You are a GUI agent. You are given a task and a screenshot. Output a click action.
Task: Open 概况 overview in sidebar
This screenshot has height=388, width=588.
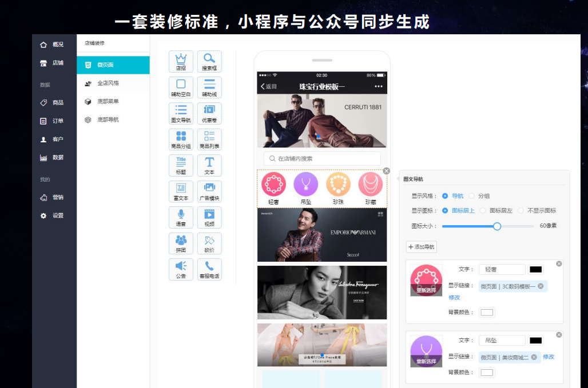(x=51, y=45)
